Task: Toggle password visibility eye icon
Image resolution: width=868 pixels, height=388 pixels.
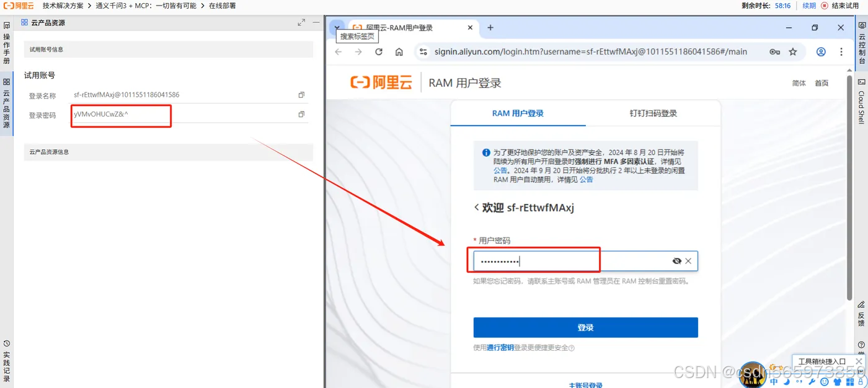Action: coord(676,261)
